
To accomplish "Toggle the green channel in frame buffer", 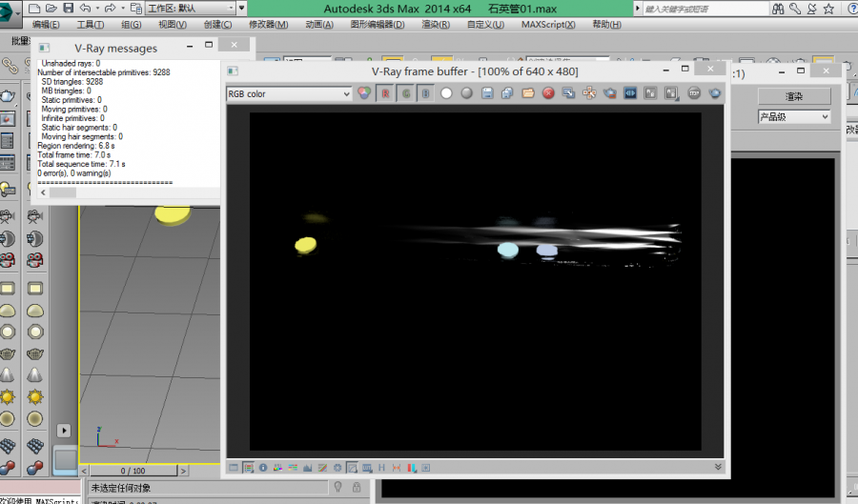I will click(x=405, y=93).
